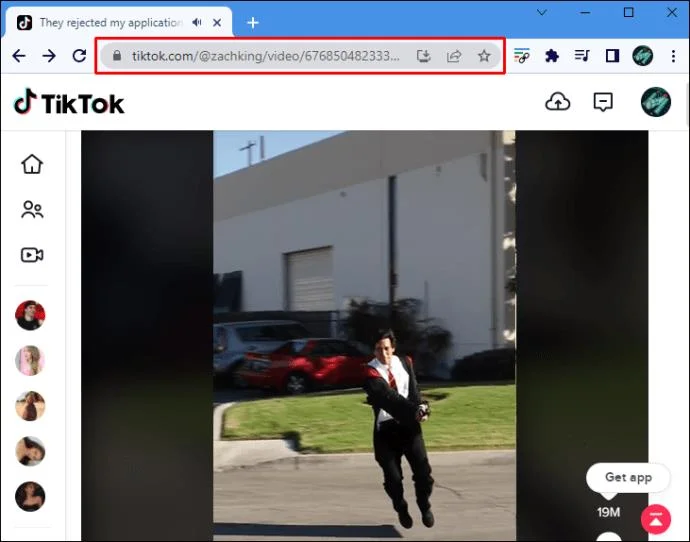Screen dimensions: 690x542
Task: Reload the TikTok page
Action: point(79,56)
